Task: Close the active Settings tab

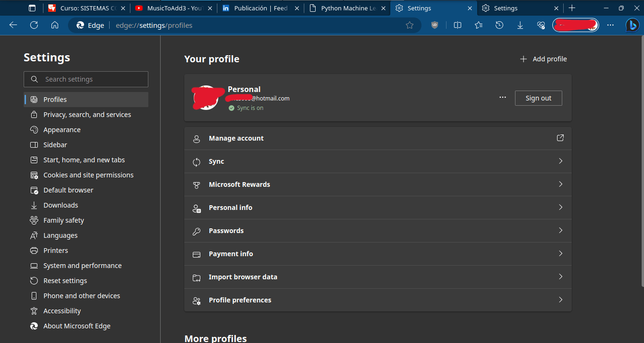Action: 470,8
